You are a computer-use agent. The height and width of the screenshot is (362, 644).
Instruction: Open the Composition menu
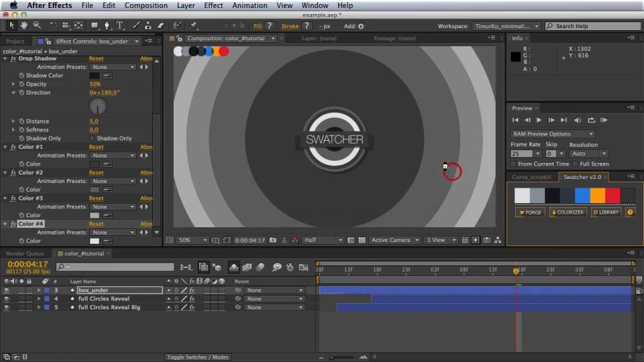(146, 5)
